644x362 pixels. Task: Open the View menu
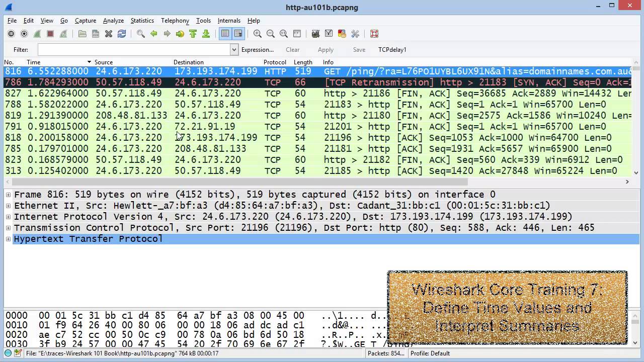click(x=47, y=21)
